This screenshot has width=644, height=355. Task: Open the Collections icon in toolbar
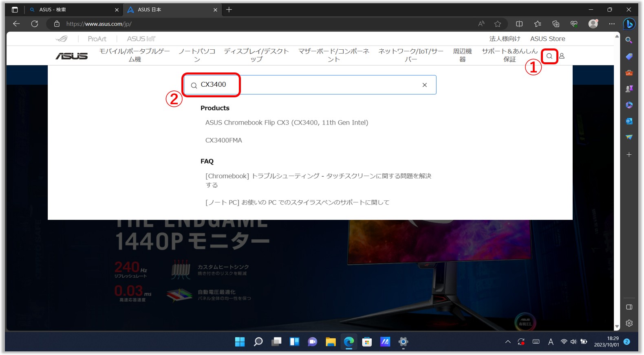556,24
